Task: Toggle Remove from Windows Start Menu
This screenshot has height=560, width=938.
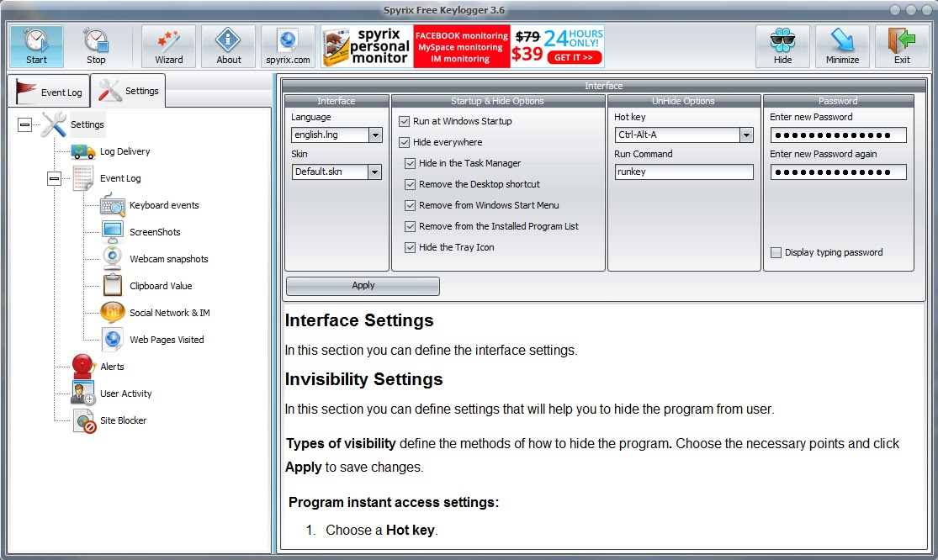Action: [x=411, y=205]
